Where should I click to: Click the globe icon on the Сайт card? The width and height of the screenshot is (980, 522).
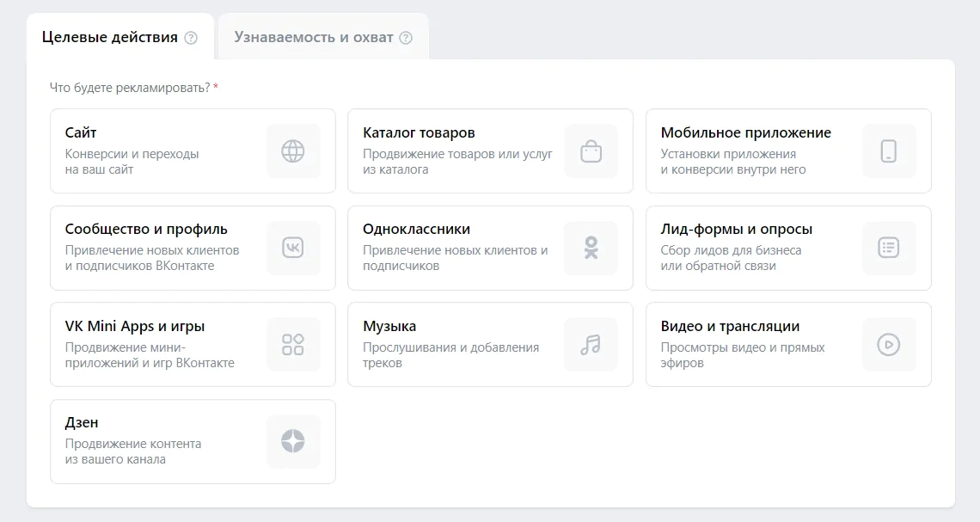[x=293, y=151]
